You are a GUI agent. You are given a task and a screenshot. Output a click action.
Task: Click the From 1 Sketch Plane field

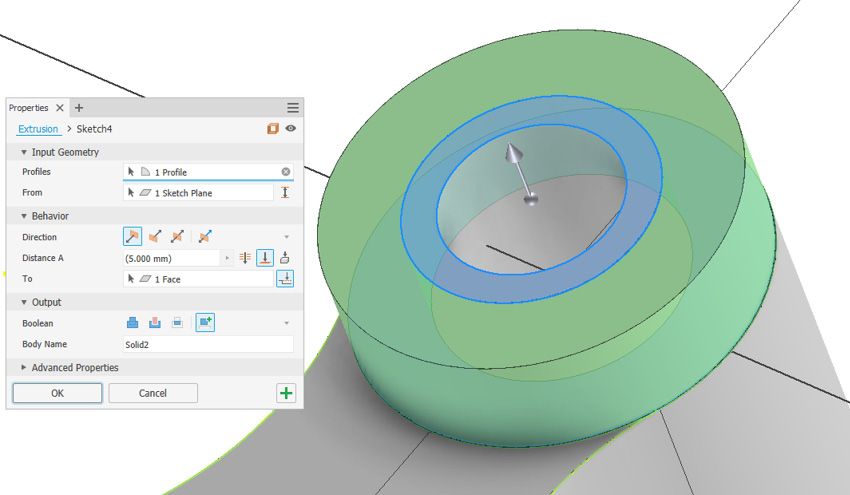[x=198, y=192]
